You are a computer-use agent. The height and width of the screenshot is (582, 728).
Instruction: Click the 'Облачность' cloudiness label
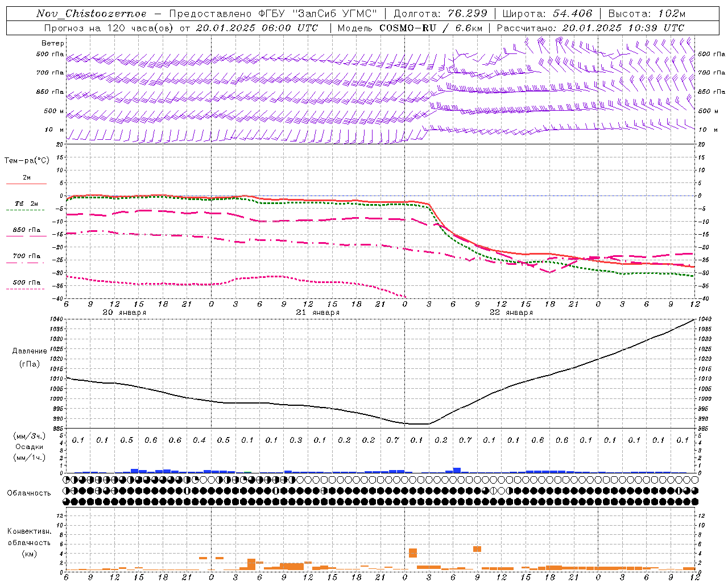29,493
